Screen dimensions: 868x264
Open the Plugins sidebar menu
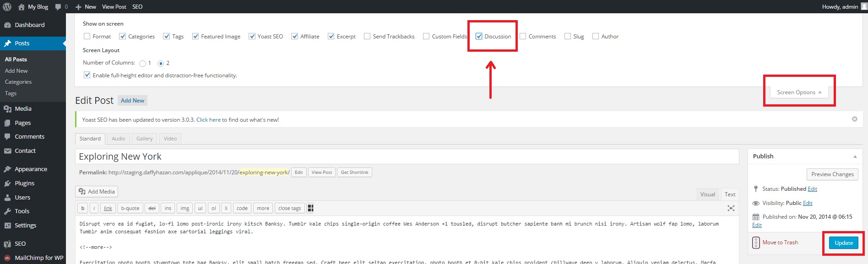[x=24, y=183]
